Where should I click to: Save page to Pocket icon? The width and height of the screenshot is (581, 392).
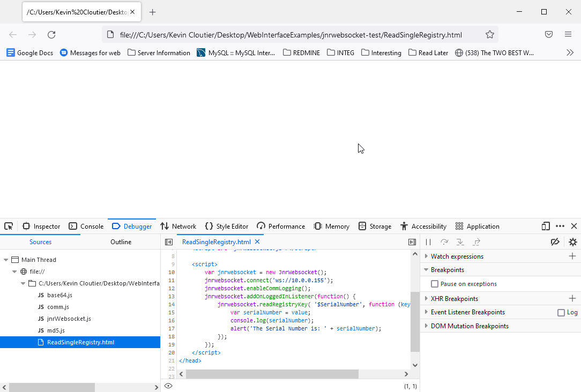(549, 34)
